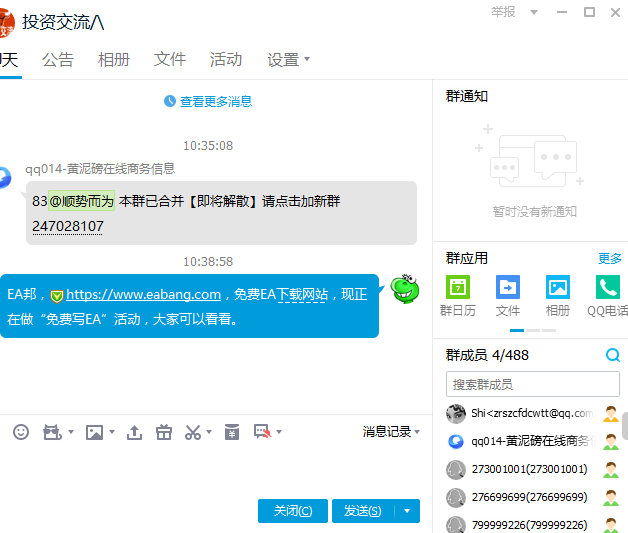Switch to the 活动 tab

coord(226,60)
